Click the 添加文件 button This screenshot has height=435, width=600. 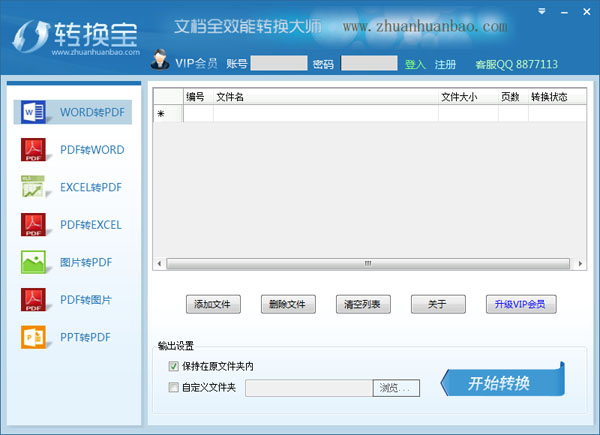[213, 304]
